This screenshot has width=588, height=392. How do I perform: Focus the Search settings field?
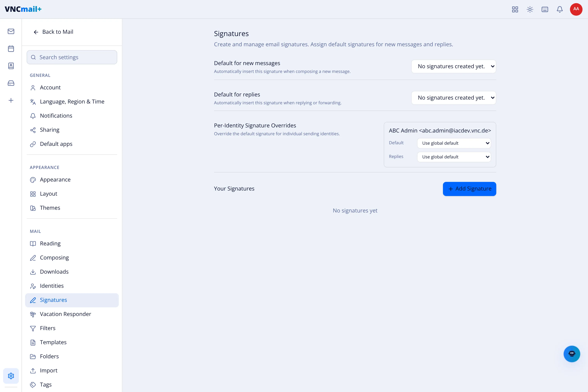point(72,57)
